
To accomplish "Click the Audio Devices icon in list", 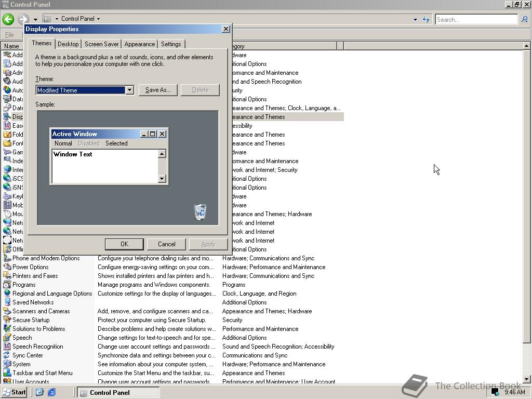I will [7, 81].
